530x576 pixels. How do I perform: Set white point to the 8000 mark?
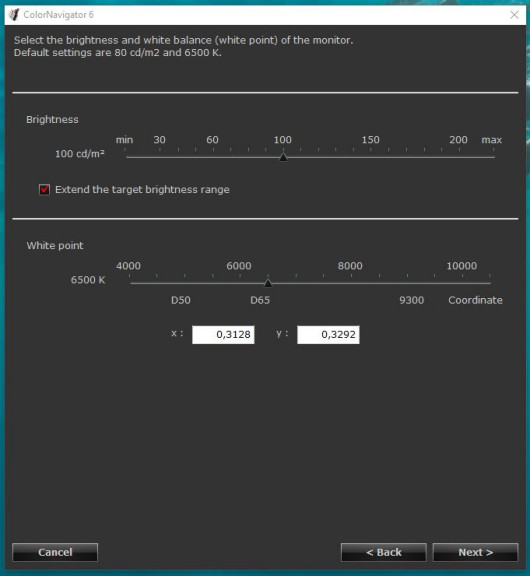coord(351,283)
